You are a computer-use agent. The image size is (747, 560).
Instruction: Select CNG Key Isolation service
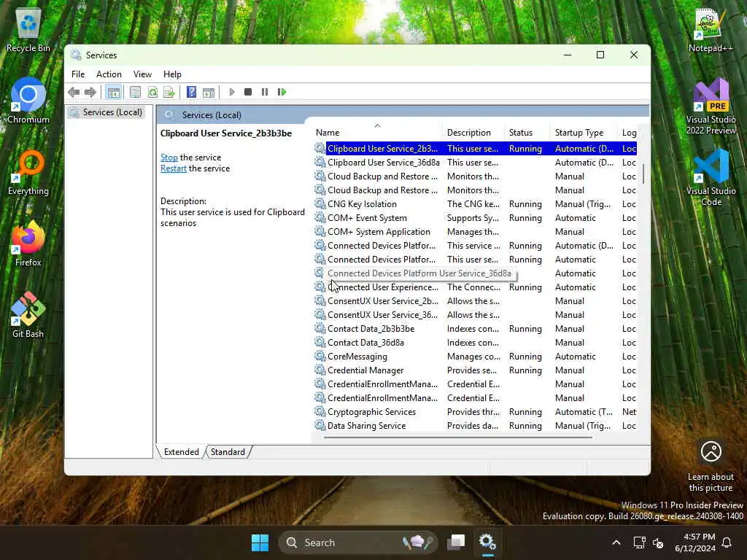[476, 204]
